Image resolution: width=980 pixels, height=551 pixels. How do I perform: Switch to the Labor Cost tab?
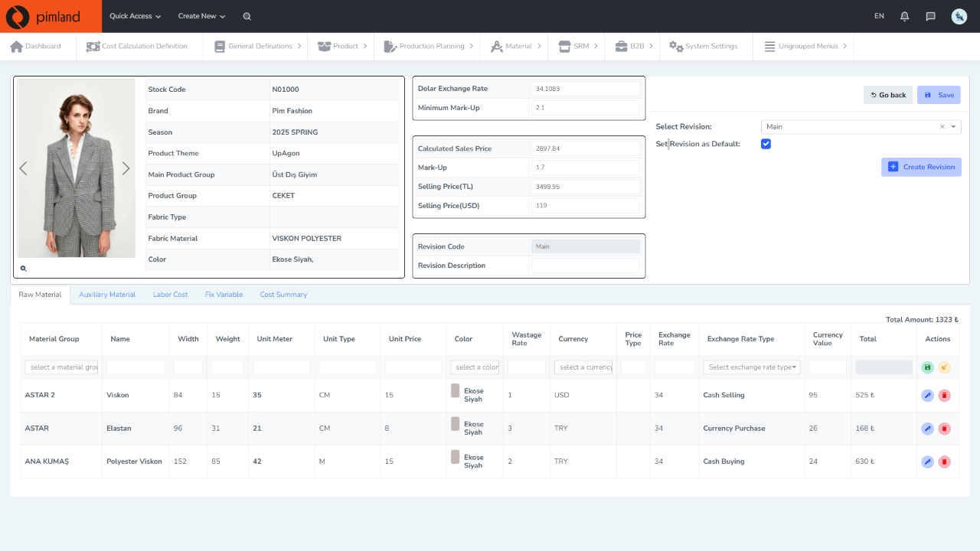(x=170, y=295)
